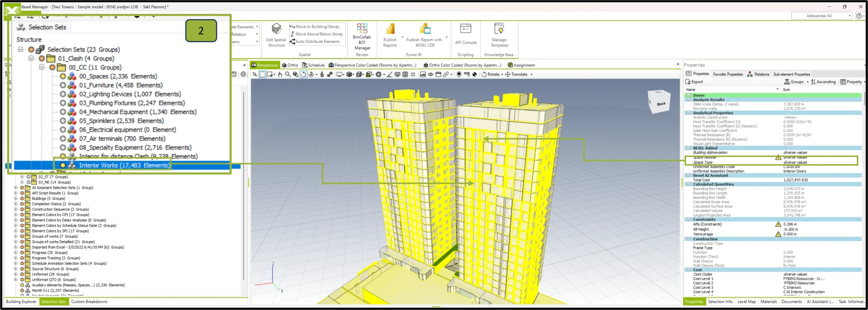Click the grid hash icon in viewport toolbar

[413, 74]
